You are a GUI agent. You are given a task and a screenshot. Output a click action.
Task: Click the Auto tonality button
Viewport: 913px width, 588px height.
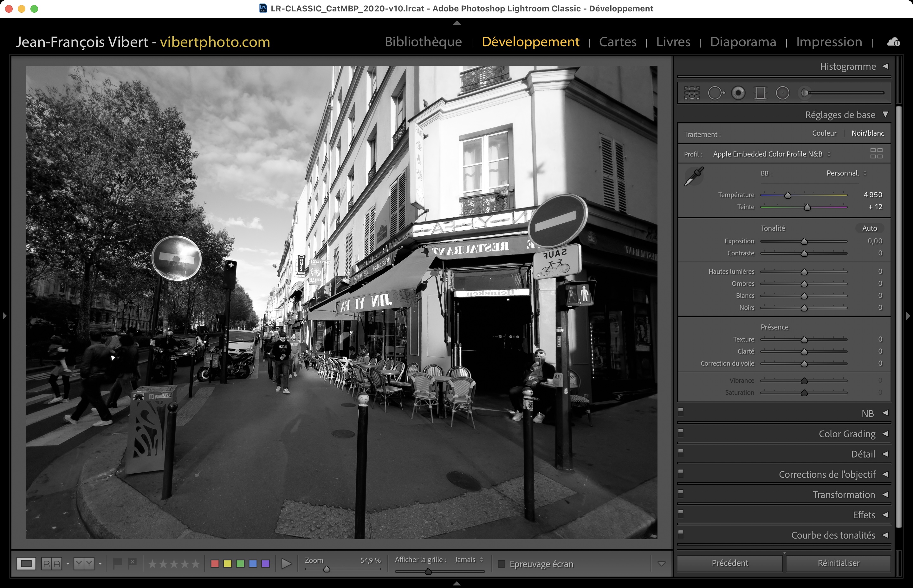point(869,228)
